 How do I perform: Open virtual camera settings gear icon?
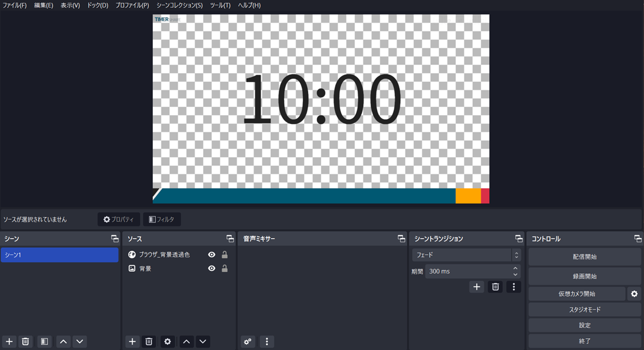pos(634,294)
